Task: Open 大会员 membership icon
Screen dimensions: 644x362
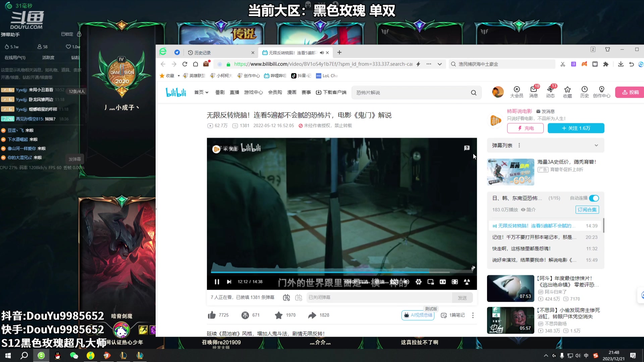Action: click(517, 92)
